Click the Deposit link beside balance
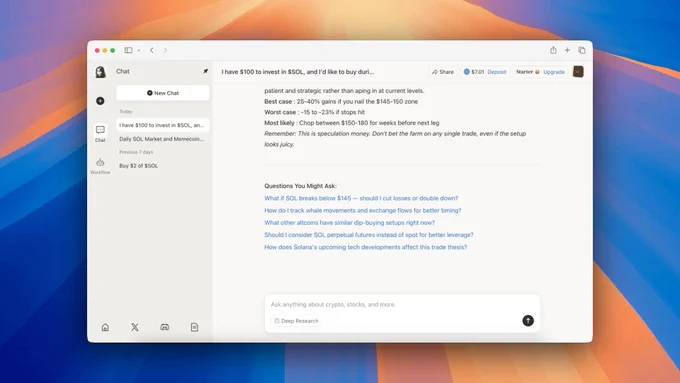This screenshot has width=680, height=383. tap(497, 72)
